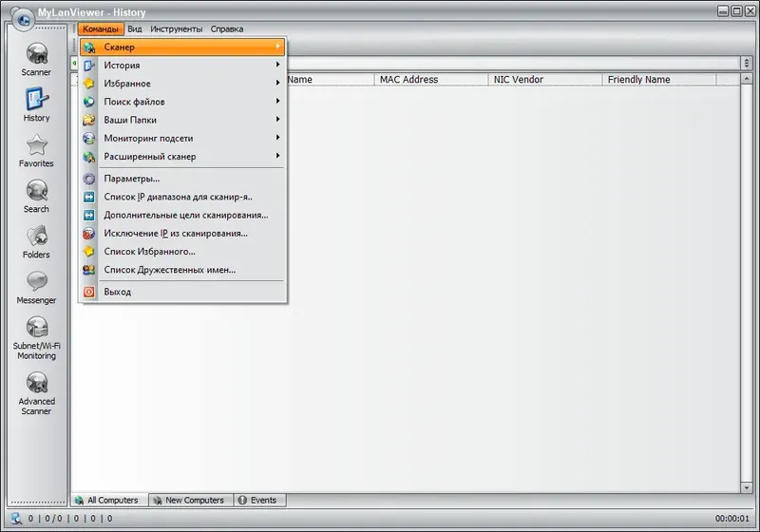This screenshot has height=532, width=760.
Task: Click the Избранное star icon in menu
Action: tap(89, 84)
